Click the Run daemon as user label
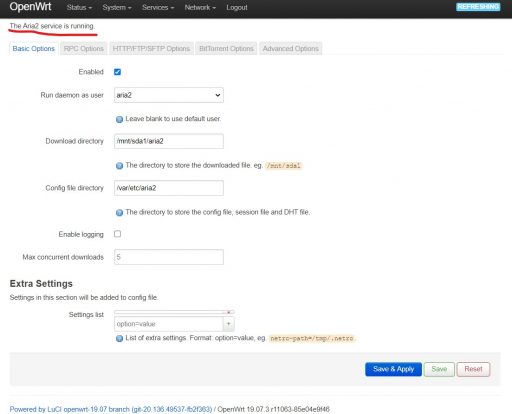512x414 pixels. (x=72, y=95)
